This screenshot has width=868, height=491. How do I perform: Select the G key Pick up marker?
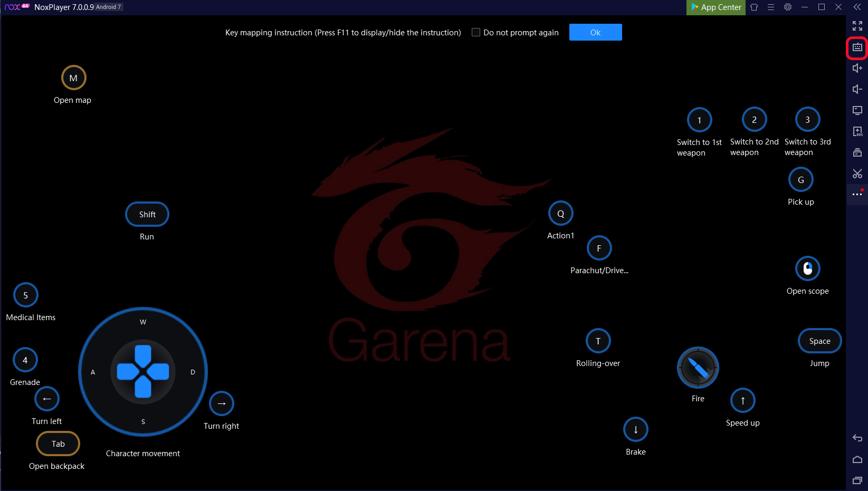[x=801, y=180]
